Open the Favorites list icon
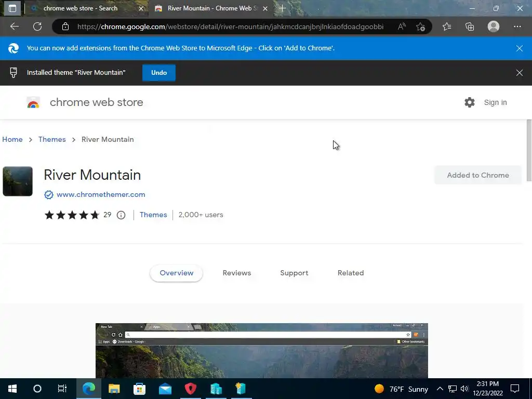532x399 pixels. [447, 26]
